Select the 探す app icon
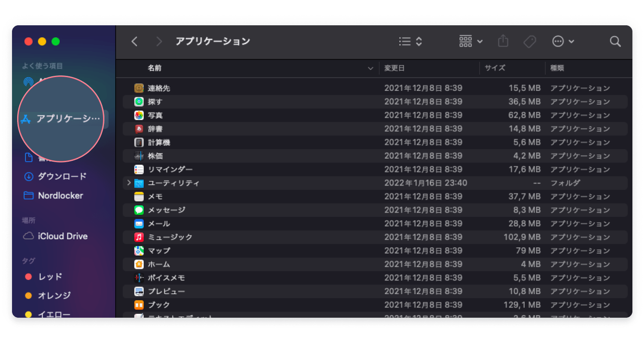 point(139,102)
